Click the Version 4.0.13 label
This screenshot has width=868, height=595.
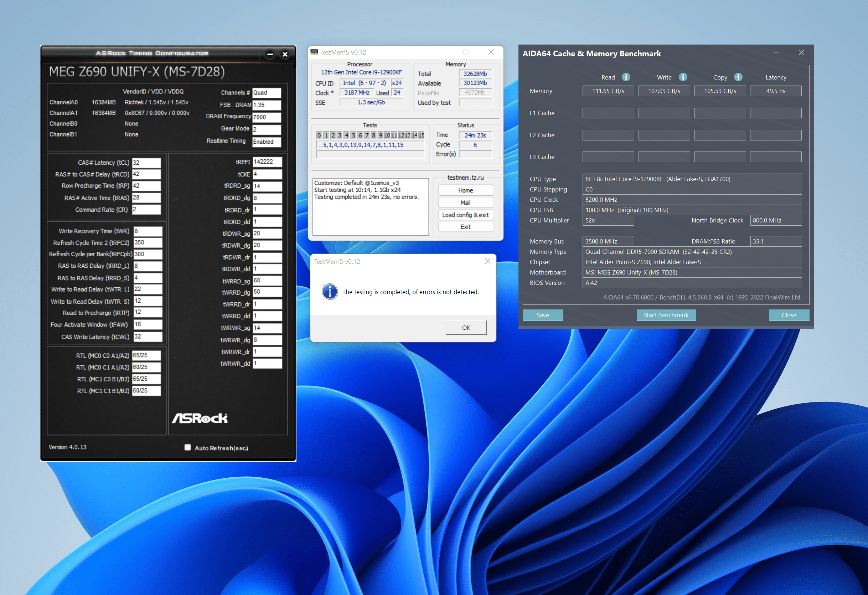coord(67,447)
